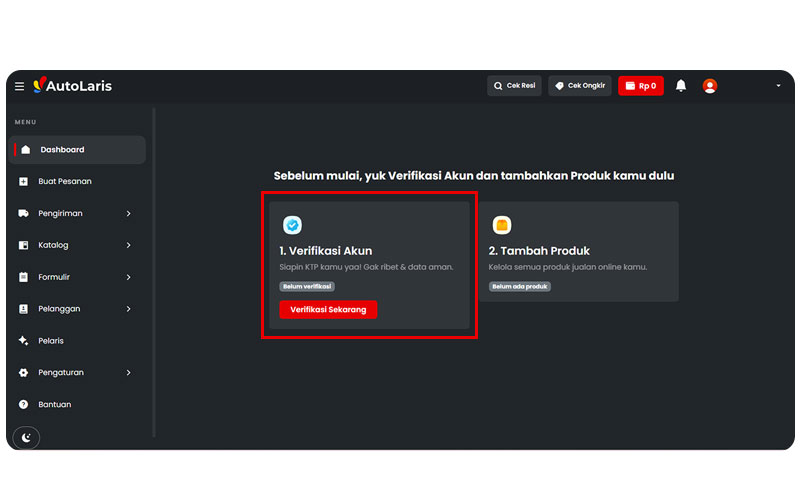The image size is (800, 500).
Task: Open Buat Pesanan menu item
Action: pos(65,182)
